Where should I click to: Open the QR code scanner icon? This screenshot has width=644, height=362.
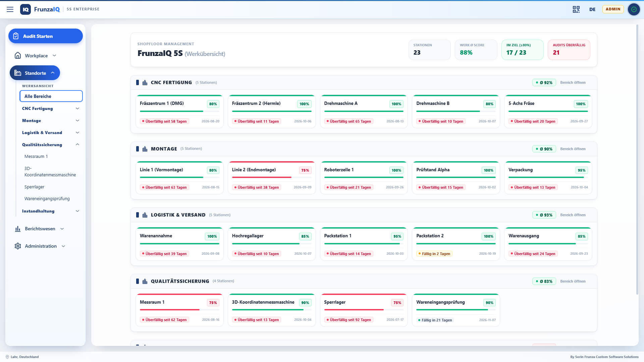576,9
